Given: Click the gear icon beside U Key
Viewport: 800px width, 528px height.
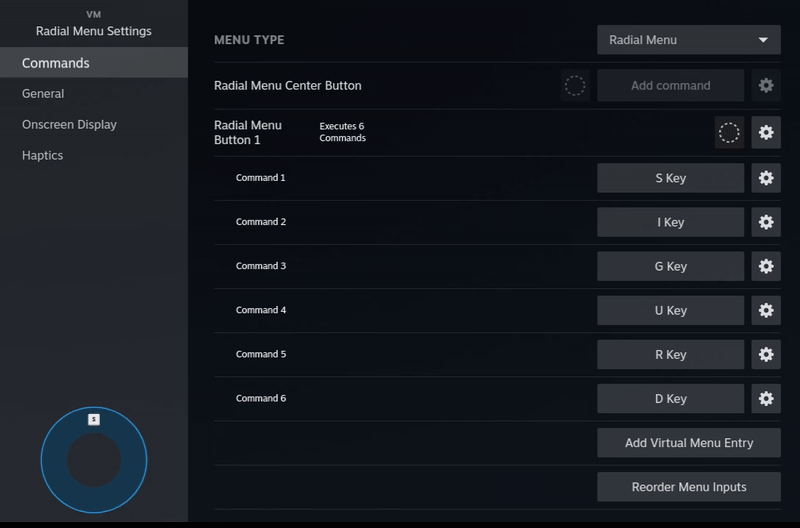Looking at the screenshot, I should pyautogui.click(x=766, y=310).
